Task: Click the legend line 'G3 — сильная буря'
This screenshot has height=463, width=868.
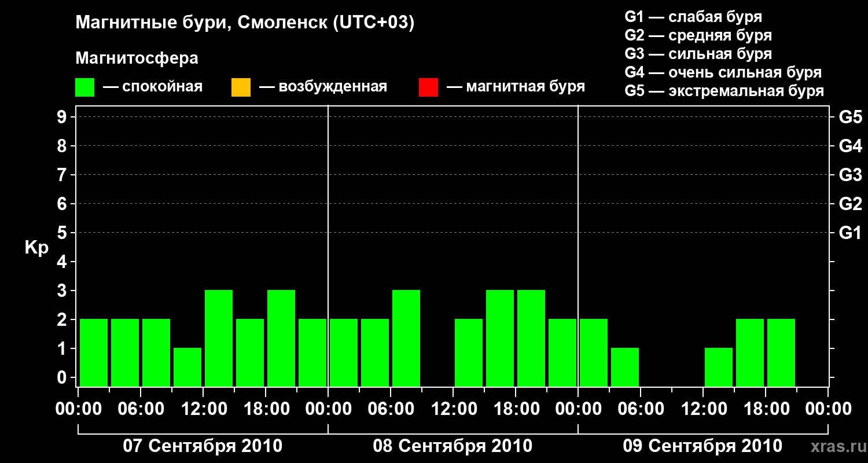Action: tap(698, 54)
